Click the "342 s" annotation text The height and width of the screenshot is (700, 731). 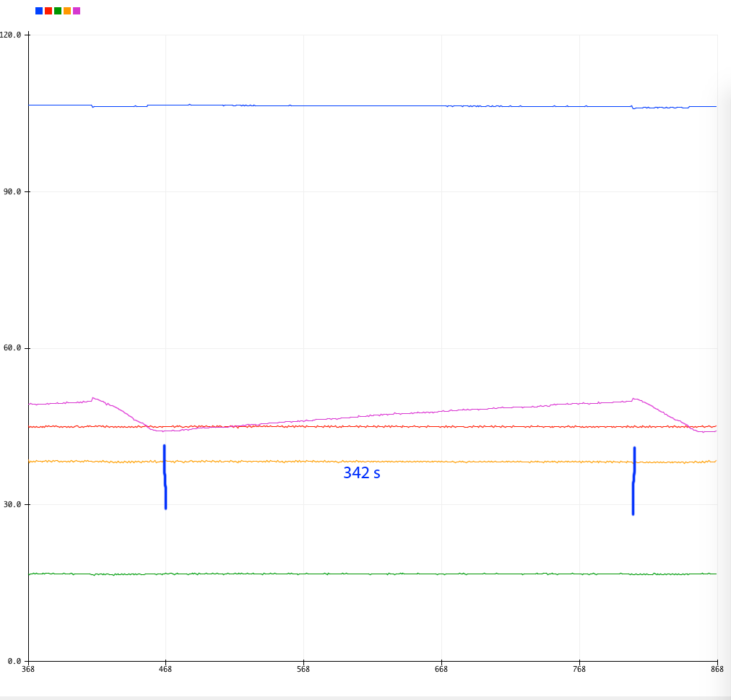click(x=361, y=473)
